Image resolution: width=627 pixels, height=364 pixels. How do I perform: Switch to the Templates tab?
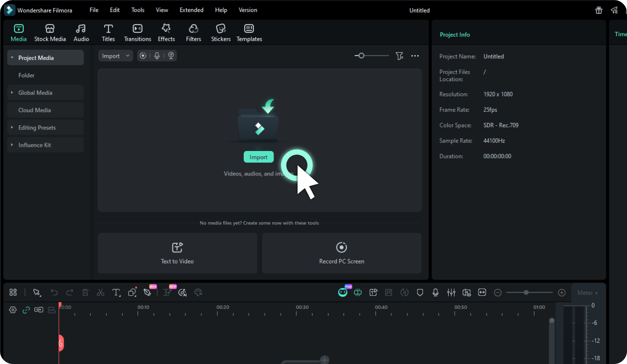point(249,32)
